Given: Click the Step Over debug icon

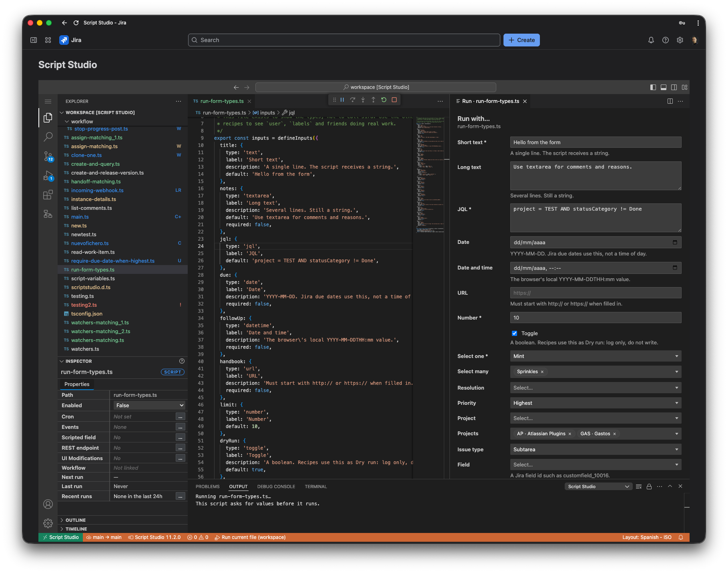Looking at the screenshot, I should tap(353, 100).
